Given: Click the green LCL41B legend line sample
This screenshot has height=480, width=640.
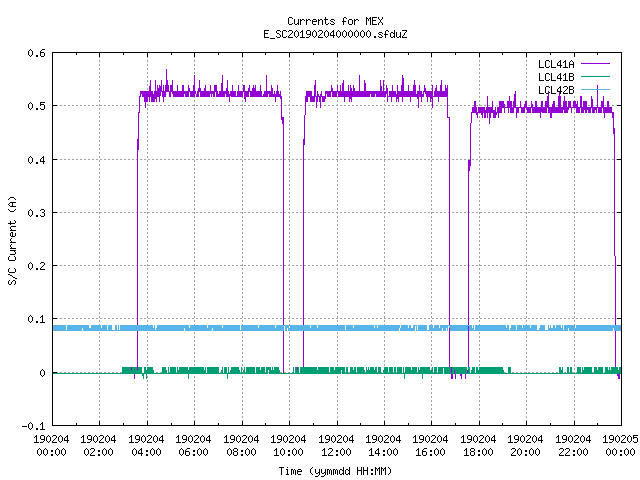Looking at the screenshot, I should click(595, 76).
